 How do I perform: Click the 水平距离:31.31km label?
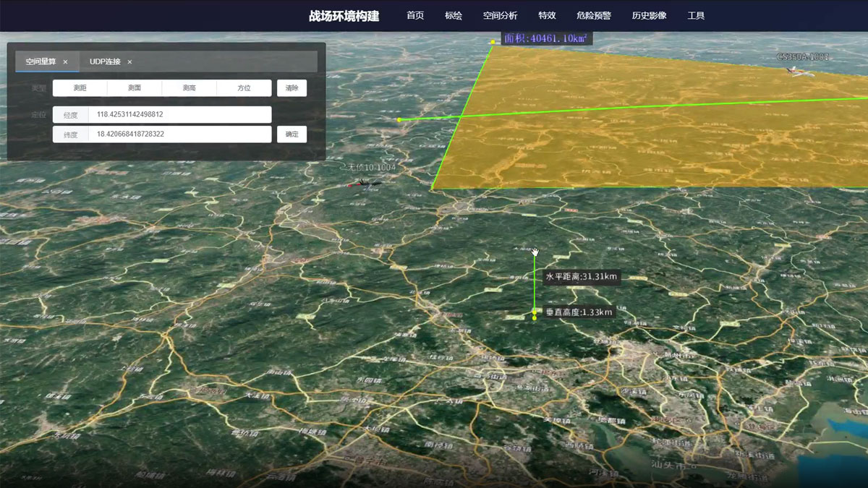coord(582,277)
